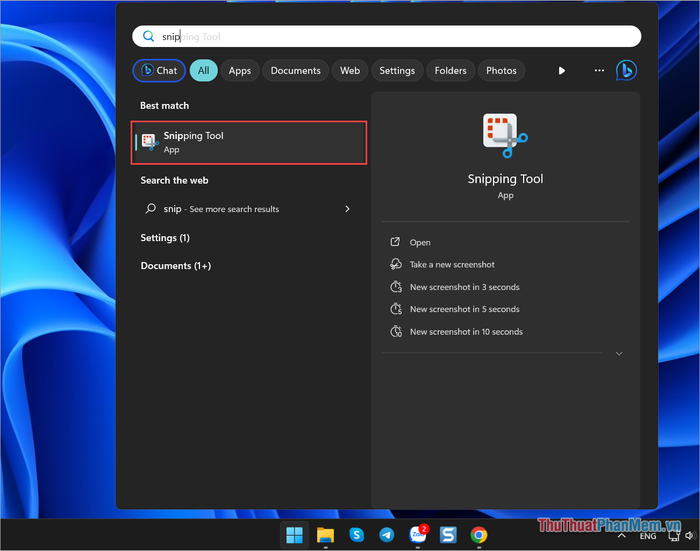Open Google Chrome from the taskbar
700x551 pixels.
coord(479,534)
